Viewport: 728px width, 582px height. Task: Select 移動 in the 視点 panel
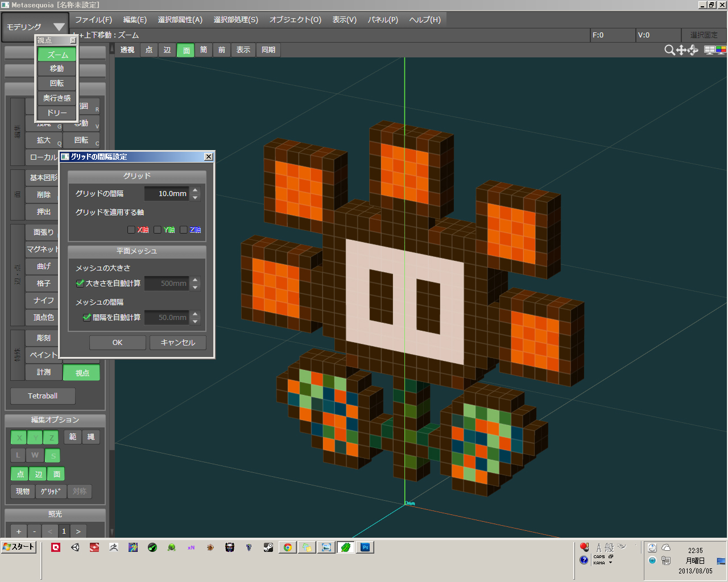(57, 69)
